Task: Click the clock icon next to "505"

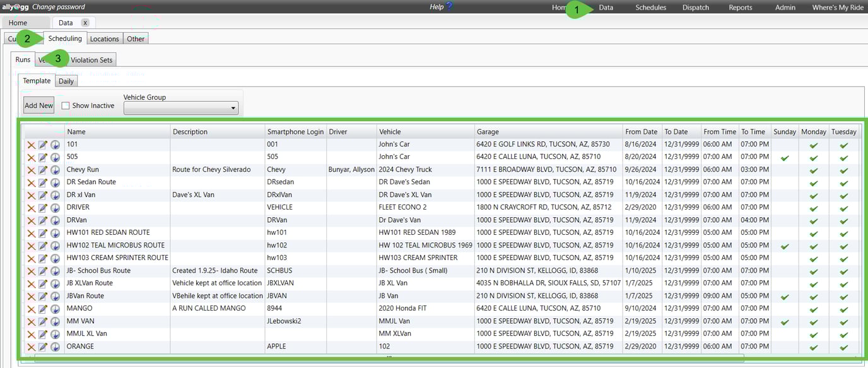Action: 54,157
